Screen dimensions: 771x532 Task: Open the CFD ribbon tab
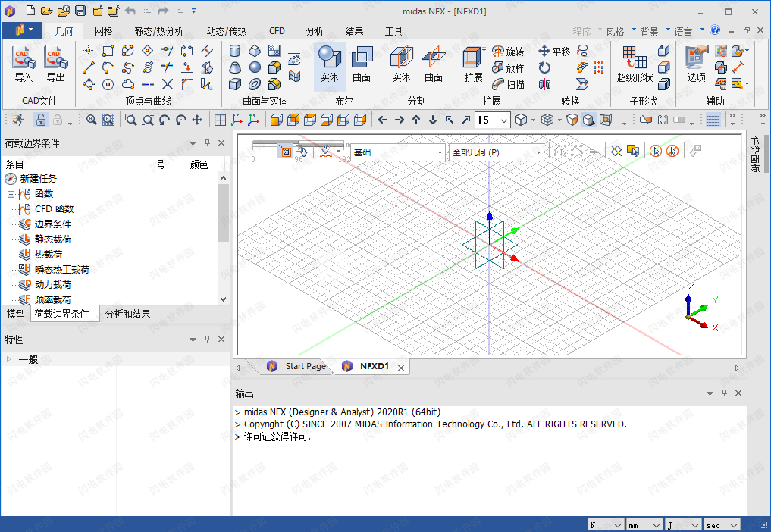[277, 32]
